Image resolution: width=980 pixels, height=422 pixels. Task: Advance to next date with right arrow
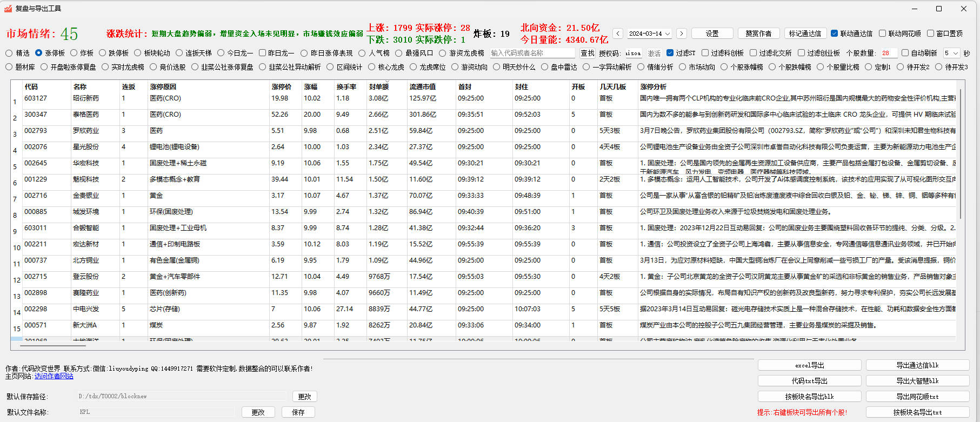[681, 34]
